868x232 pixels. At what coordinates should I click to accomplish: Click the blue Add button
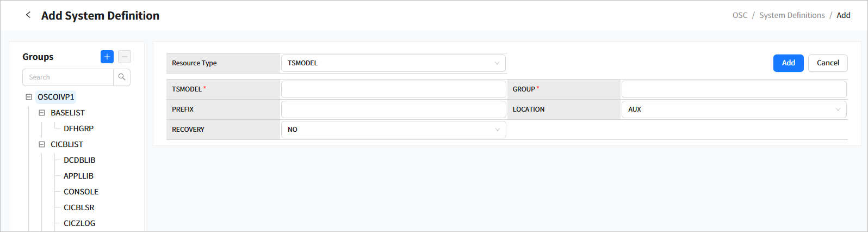click(x=788, y=63)
